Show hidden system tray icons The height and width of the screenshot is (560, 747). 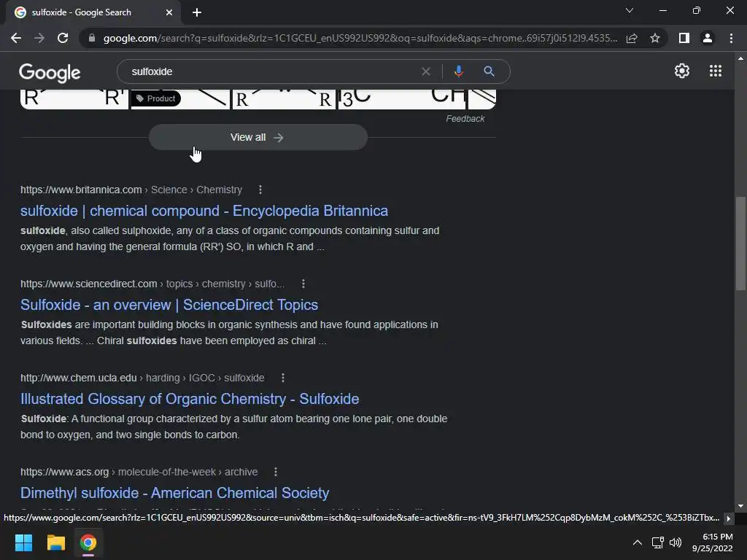coord(637,542)
